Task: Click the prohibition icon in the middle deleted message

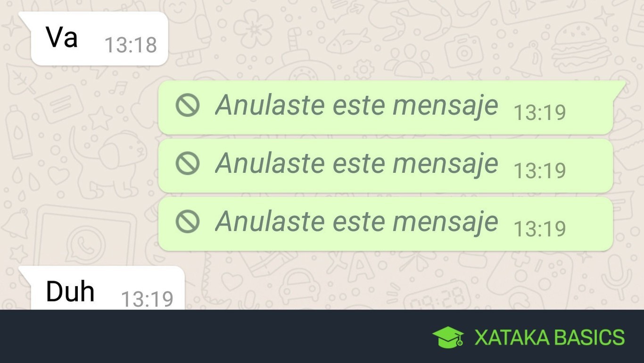Action: point(188,163)
